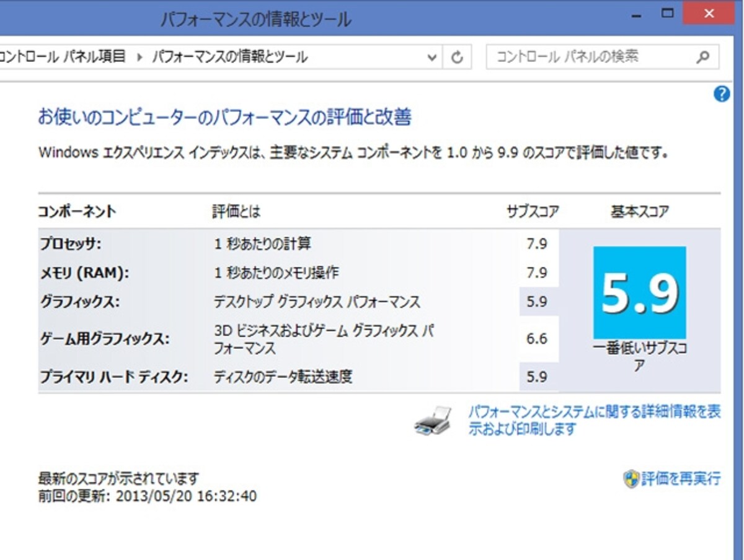Image resolution: width=744 pixels, height=560 pixels.
Task: Maximize the window with the title bar button
Action: point(668,12)
